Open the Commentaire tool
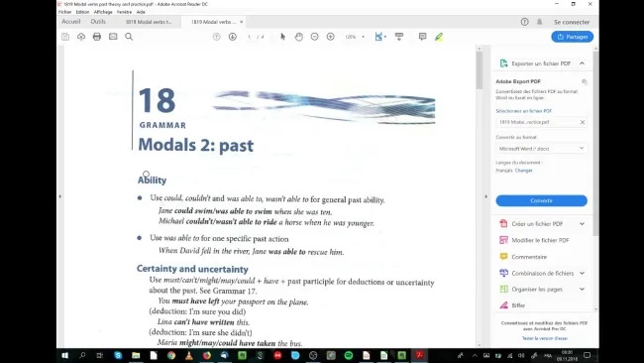 click(x=529, y=257)
